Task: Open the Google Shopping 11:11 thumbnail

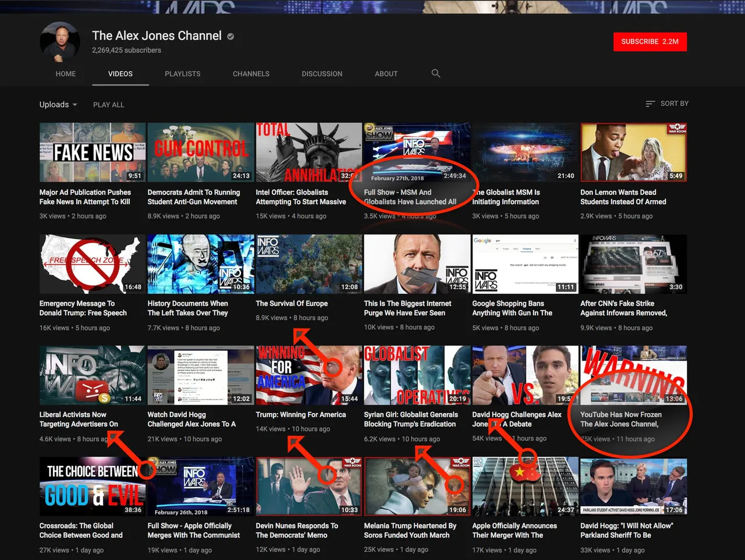Action: [525, 264]
